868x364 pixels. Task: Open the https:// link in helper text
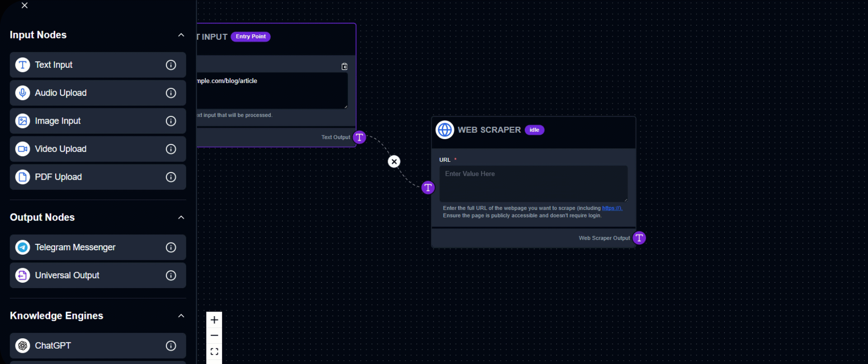612,208
